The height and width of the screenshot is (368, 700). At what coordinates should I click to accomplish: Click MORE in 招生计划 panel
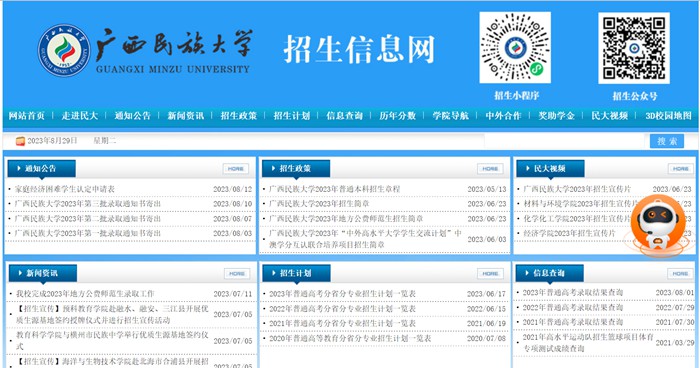(x=490, y=274)
